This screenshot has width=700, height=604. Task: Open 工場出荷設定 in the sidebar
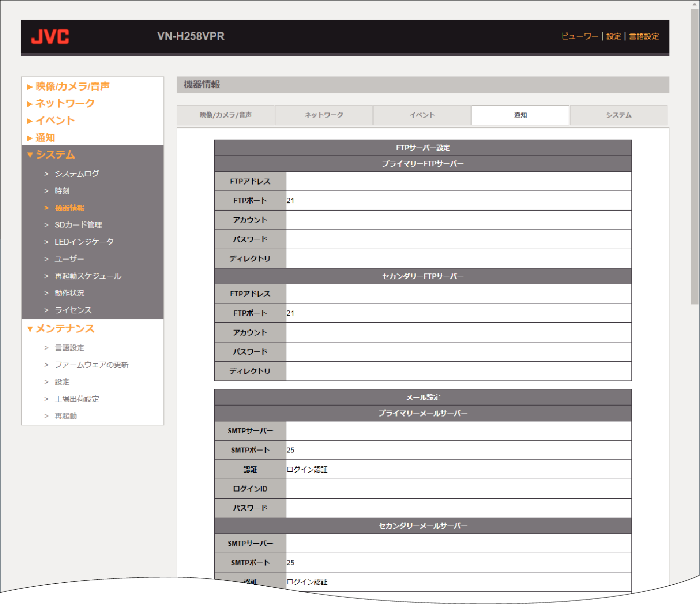point(77,399)
